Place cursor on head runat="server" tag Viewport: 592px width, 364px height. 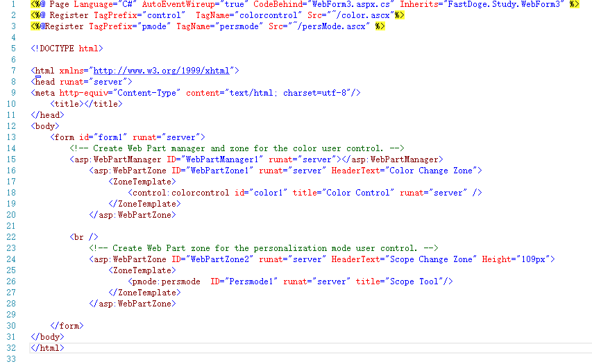pos(82,82)
